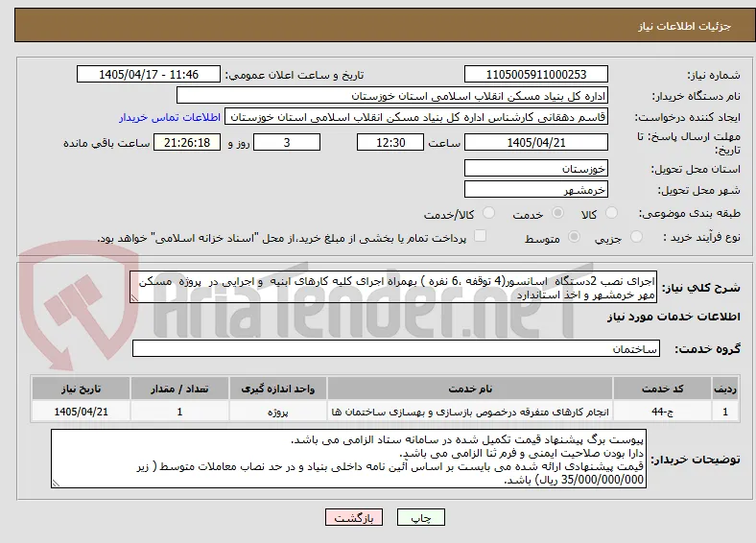This screenshot has height=543, width=756.
Task: Click the کد خدمت column header
Action: pyautogui.click(x=663, y=389)
